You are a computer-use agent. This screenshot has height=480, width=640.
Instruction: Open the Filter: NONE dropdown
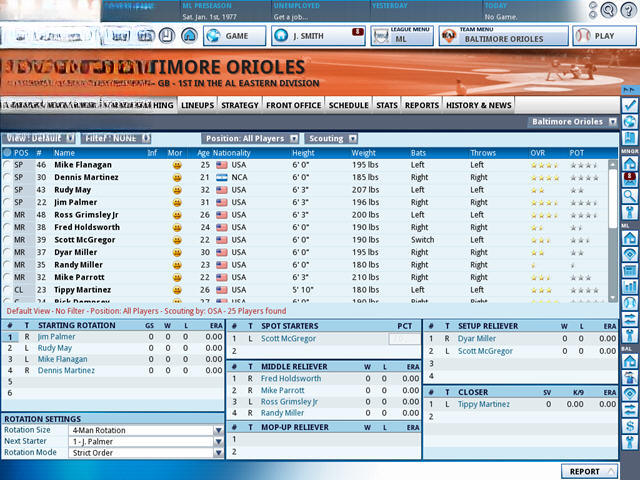coord(116,138)
